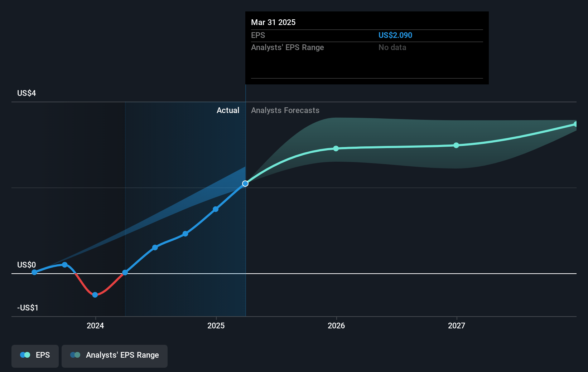Click the mid-2024 EPS data point
This screenshot has height=372, width=588.
[x=155, y=248]
